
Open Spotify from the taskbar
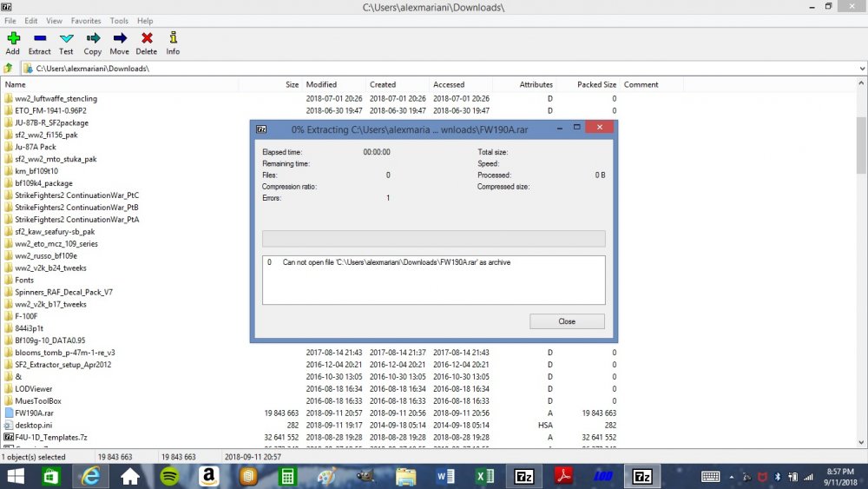169,476
